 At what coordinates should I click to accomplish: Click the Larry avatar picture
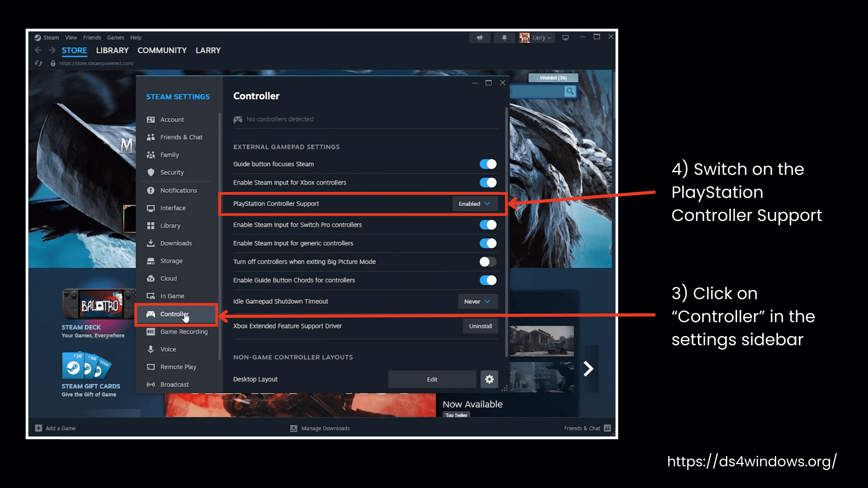(x=524, y=38)
